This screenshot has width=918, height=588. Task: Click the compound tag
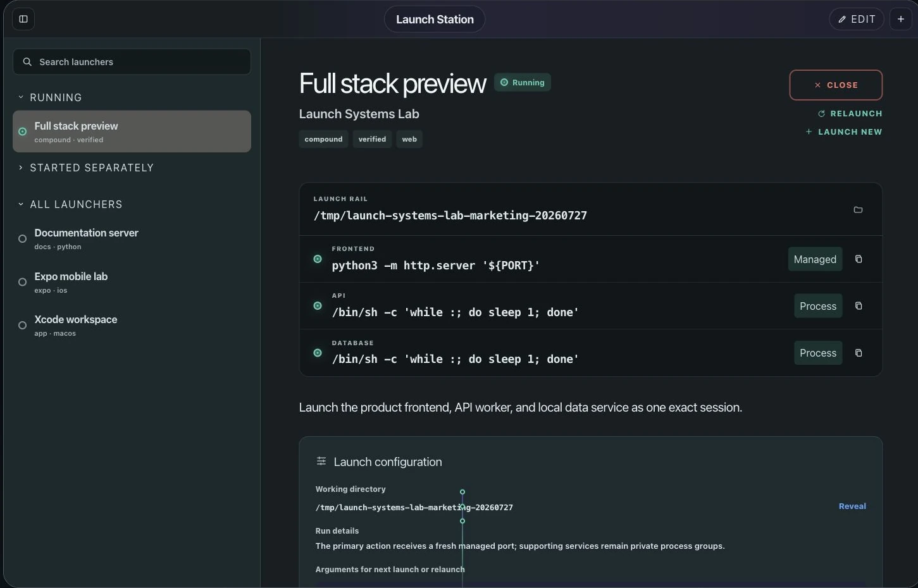[x=323, y=139]
